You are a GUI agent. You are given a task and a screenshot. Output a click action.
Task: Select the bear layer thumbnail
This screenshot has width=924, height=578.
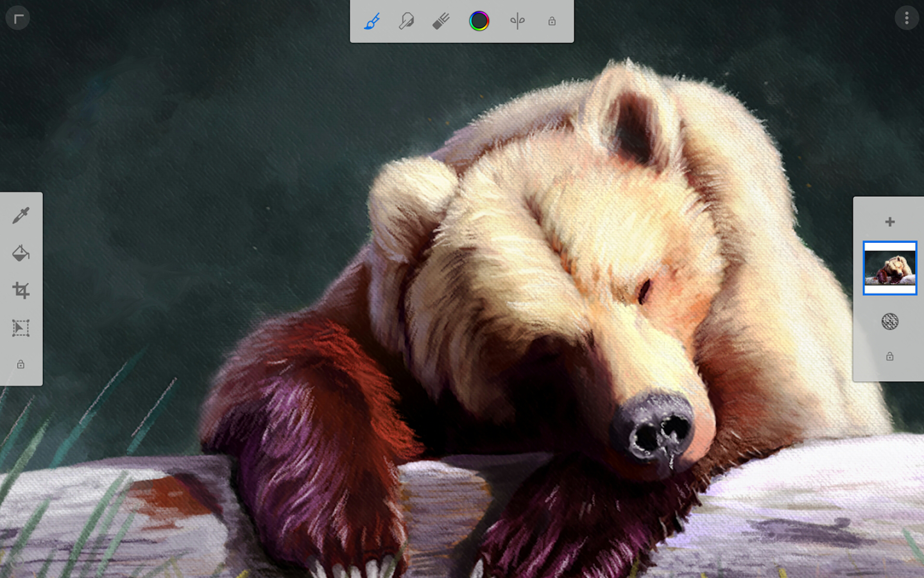[x=890, y=268]
